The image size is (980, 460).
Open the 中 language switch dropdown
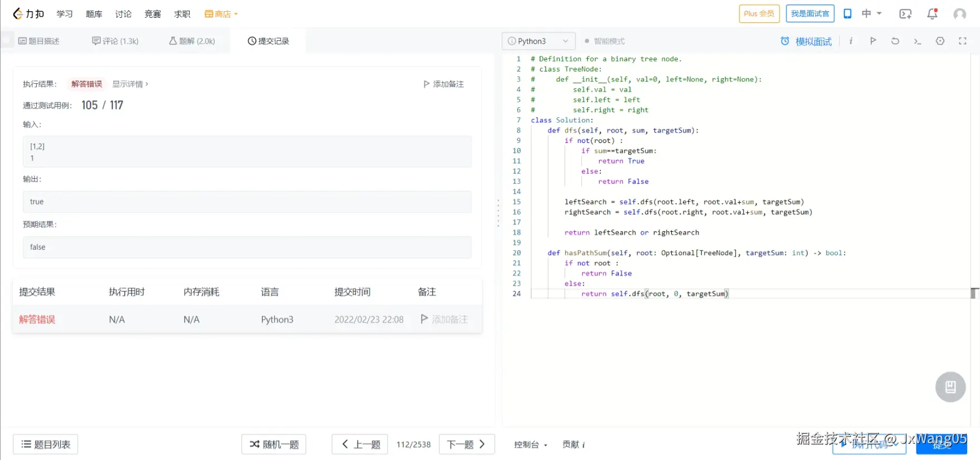[x=872, y=14]
